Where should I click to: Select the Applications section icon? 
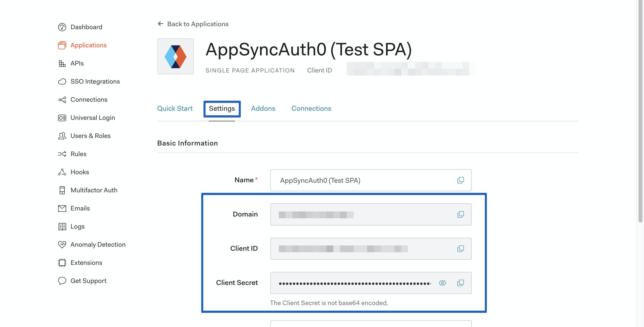coord(62,45)
